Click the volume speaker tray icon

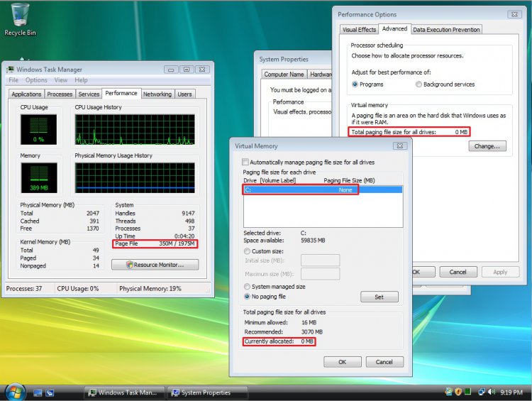coord(492,392)
